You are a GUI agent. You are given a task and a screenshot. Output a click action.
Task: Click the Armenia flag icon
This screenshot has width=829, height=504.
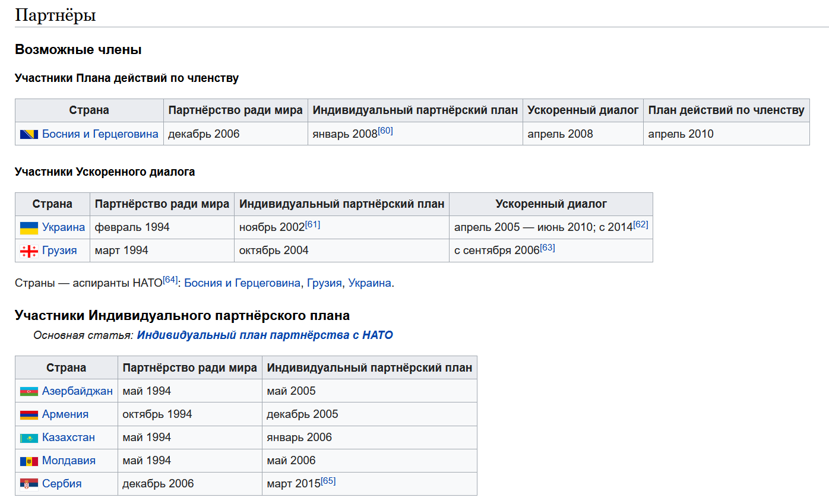[29, 414]
